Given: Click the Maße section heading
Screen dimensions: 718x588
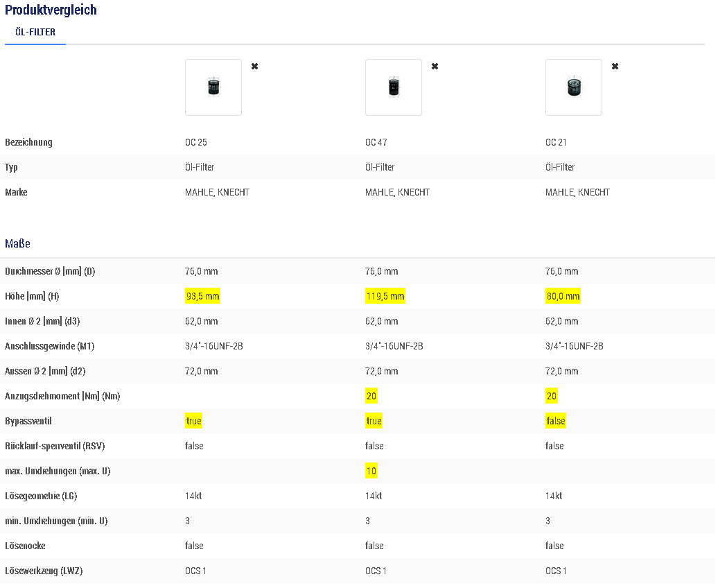Looking at the screenshot, I should point(17,244).
